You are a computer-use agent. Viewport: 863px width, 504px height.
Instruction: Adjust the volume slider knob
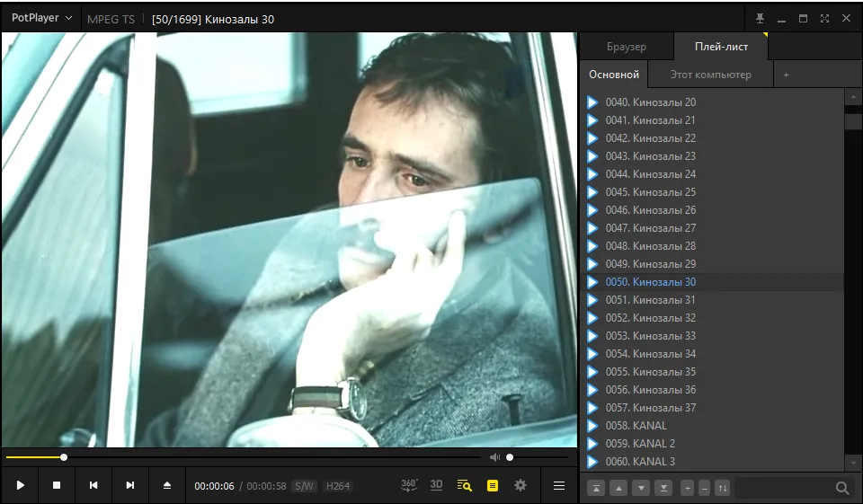[511, 457]
